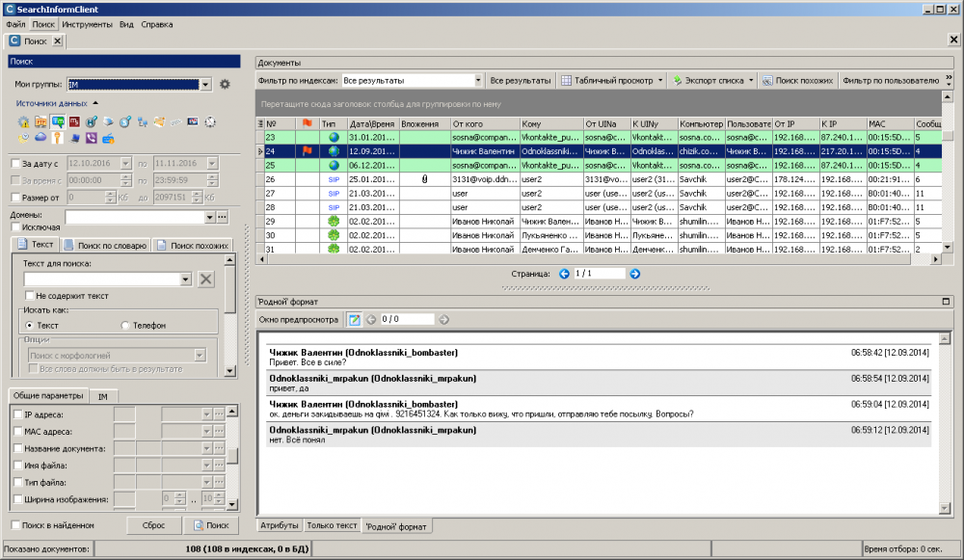964x560 pixels.
Task: Expand the Фильтр по индексам combo box
Action: click(x=477, y=81)
